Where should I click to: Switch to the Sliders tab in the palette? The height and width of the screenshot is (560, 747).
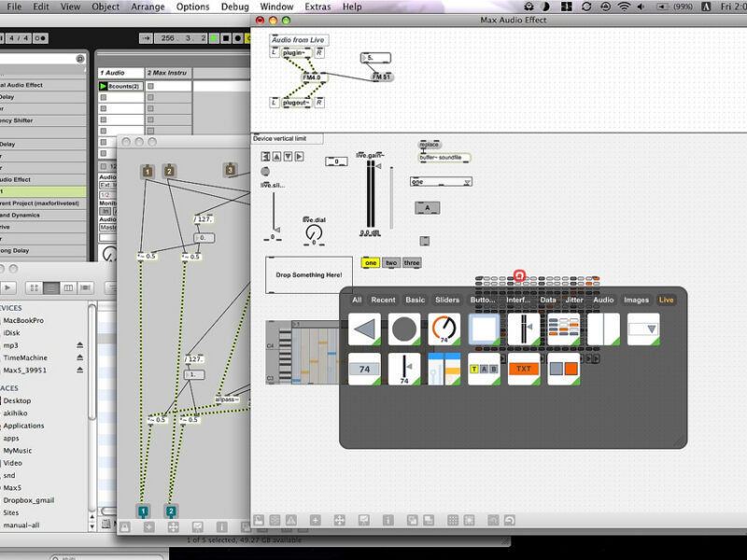click(447, 301)
